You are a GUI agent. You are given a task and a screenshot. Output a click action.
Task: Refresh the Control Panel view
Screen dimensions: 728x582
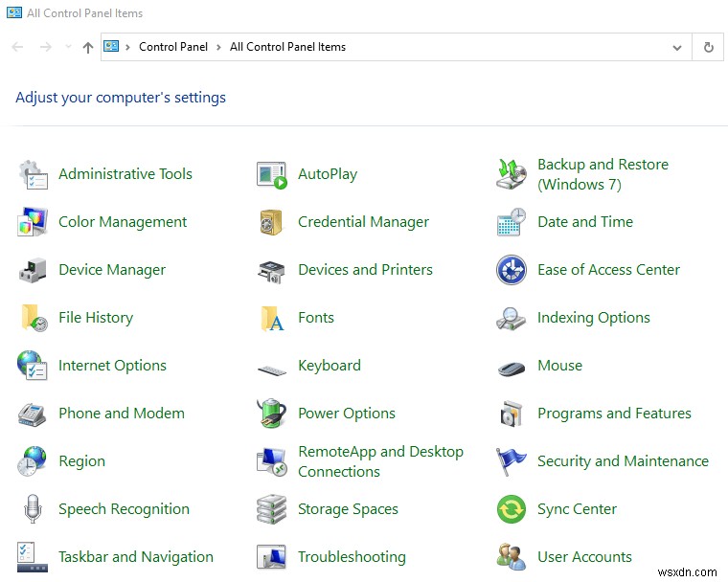[x=709, y=47]
